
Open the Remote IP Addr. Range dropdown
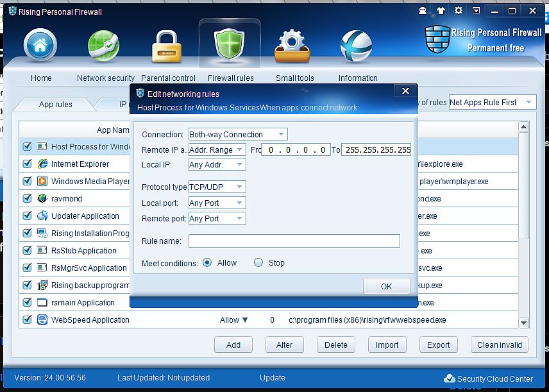pyautogui.click(x=217, y=149)
